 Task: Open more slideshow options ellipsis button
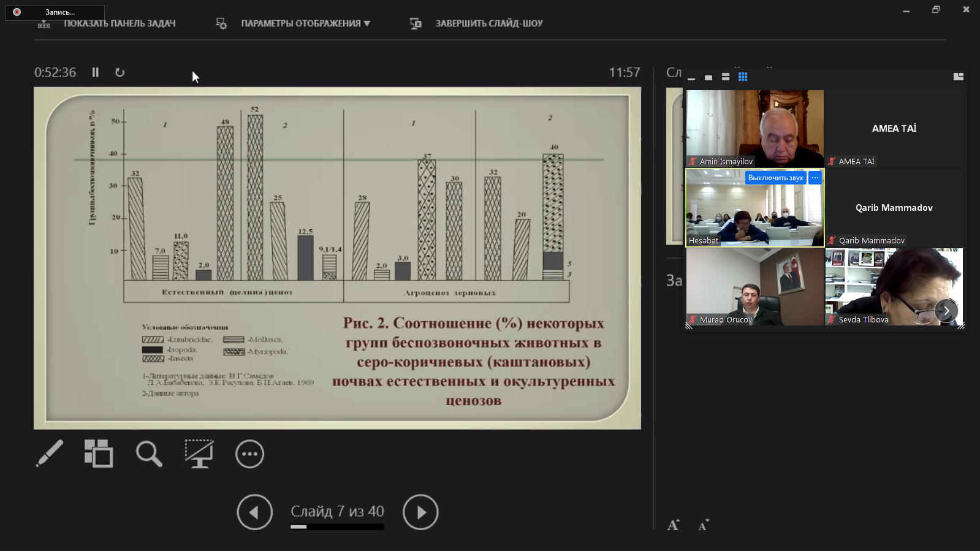coord(249,454)
